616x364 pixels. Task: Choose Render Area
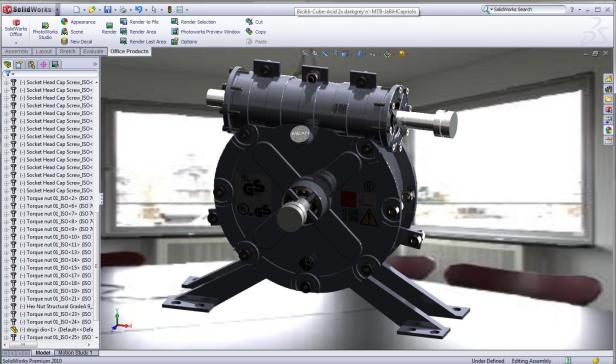(138, 32)
